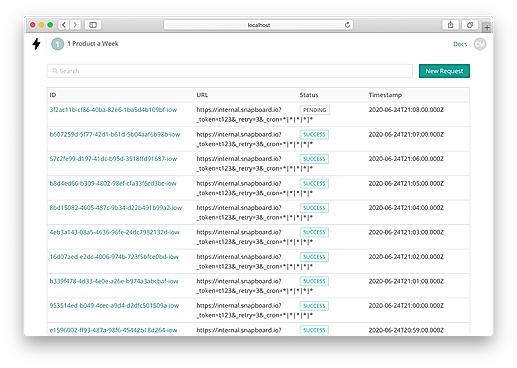Select timestamp 2020-06-24T21:08:00.000Z

click(x=406, y=110)
